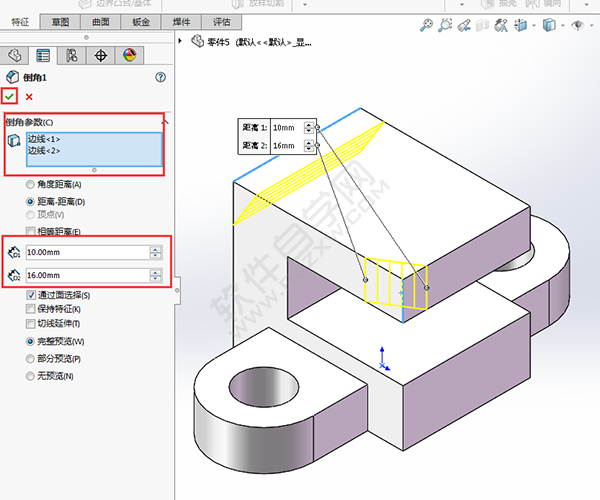Click the coordinate origin triad in viewport
600x500 pixels.
click(383, 359)
